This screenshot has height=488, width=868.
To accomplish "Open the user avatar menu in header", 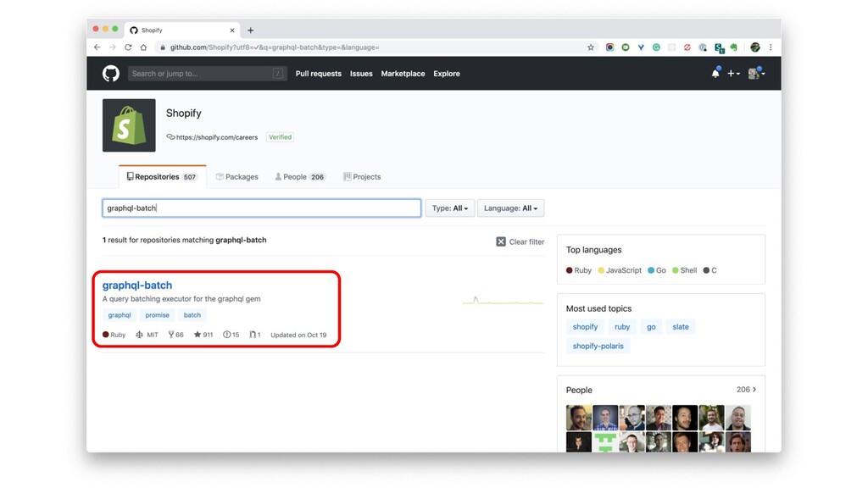I will [x=756, y=73].
